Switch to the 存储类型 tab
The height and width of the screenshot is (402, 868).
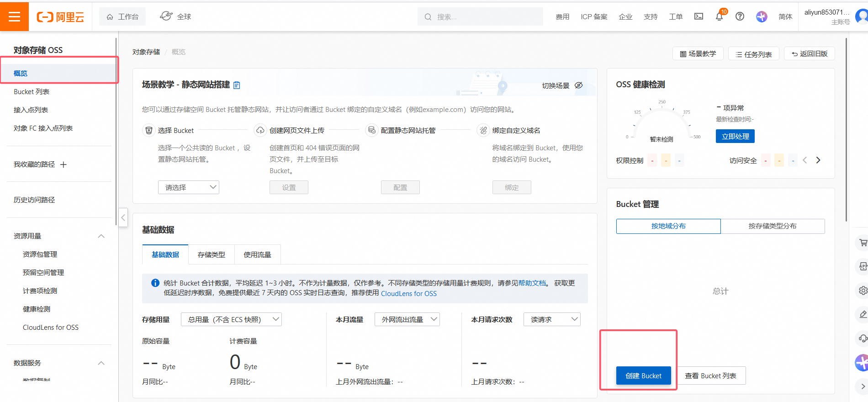[212, 254]
